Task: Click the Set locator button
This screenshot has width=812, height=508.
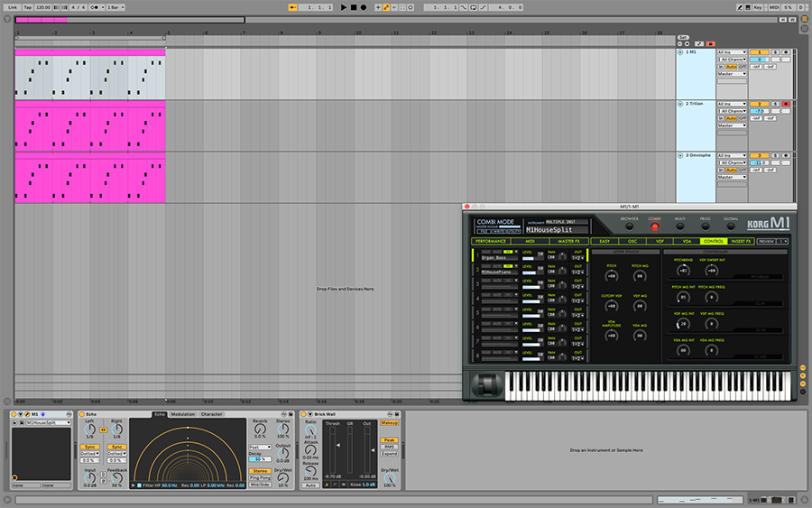Action: [684, 37]
